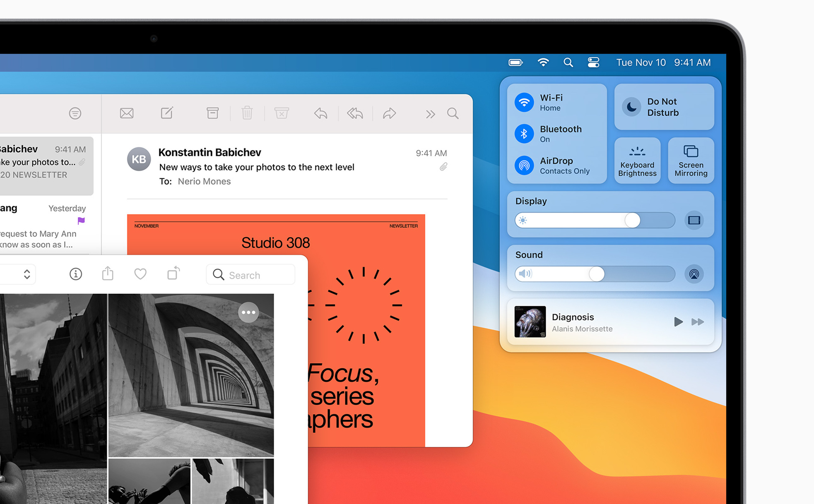
Task: Click the Display section heading
Action: (531, 201)
